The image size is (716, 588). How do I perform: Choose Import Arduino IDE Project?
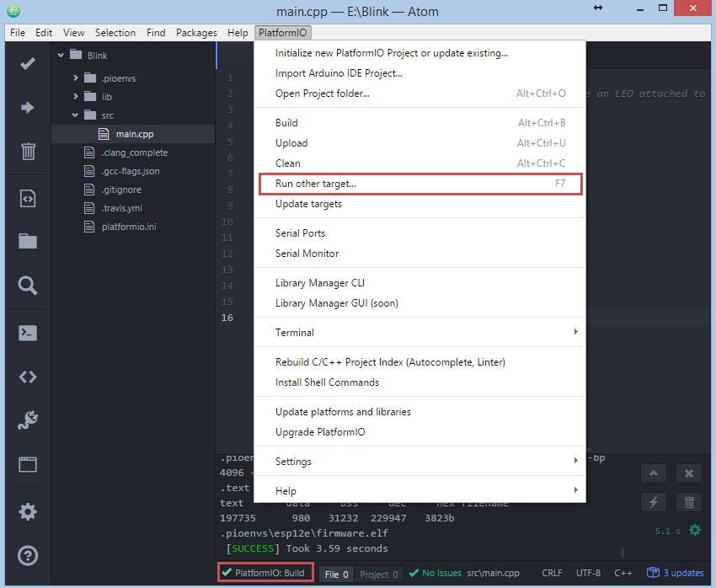pos(419,73)
